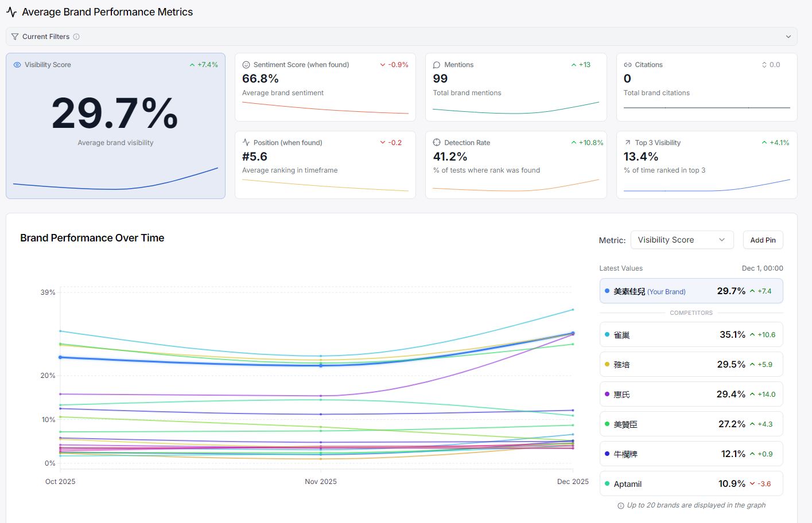This screenshot has height=523, width=812.
Task: Click the Position pulse icon
Action: 246,143
